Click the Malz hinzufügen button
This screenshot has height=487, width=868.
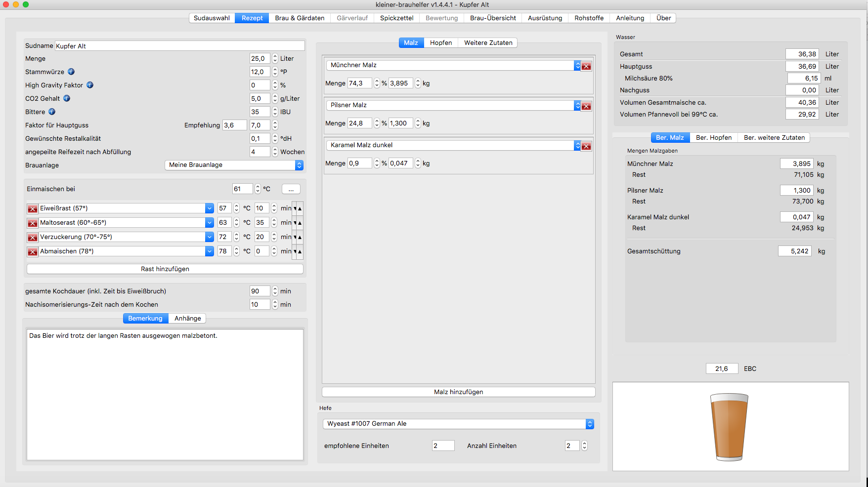[x=458, y=392]
